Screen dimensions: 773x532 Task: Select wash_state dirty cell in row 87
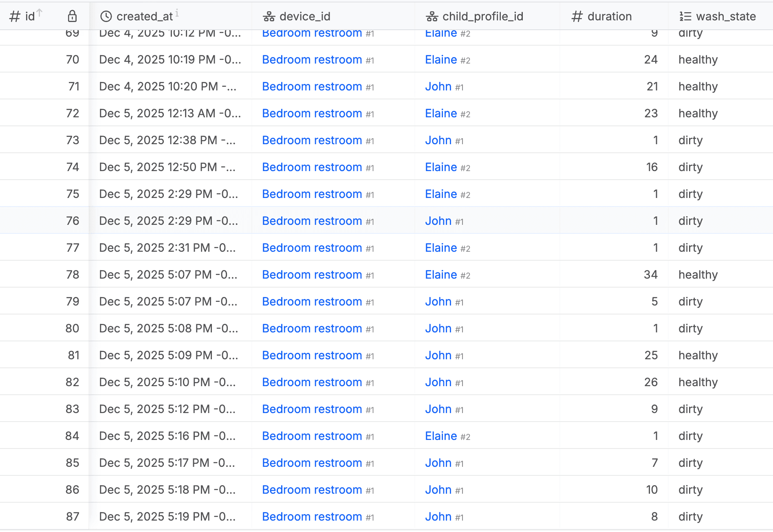(720, 517)
